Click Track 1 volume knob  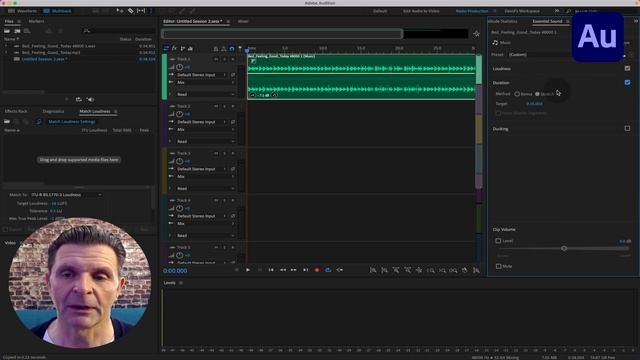click(180, 67)
